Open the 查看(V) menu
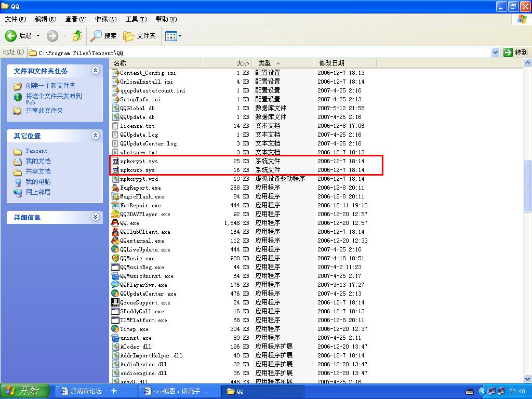 76,19
